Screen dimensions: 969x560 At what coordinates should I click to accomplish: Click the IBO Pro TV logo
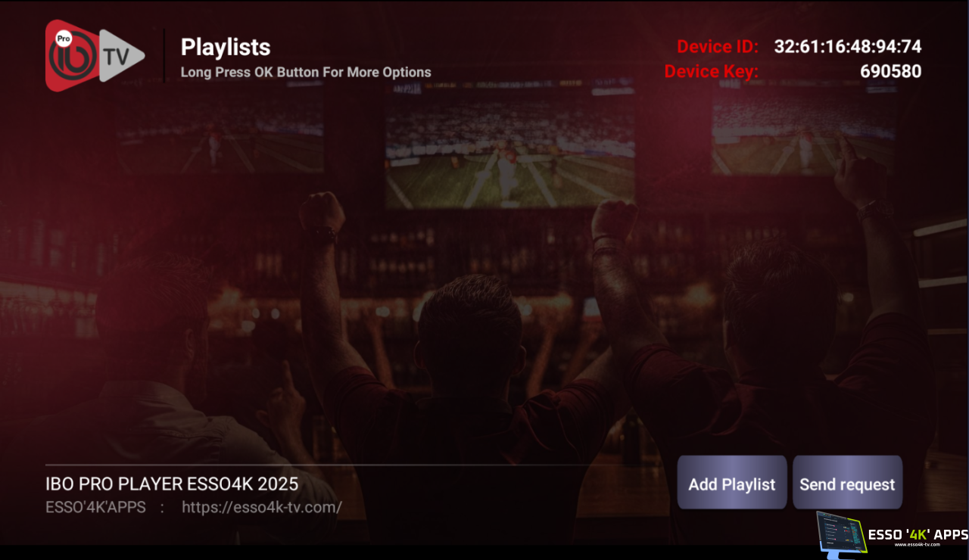[x=95, y=56]
